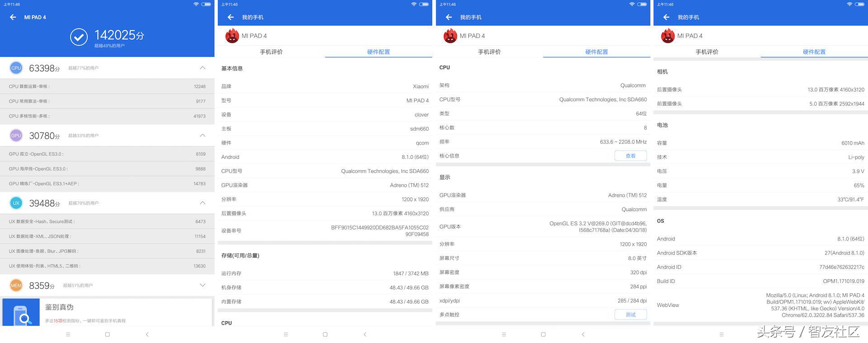Open 手机评价 tab in CPU details panel
This screenshot has width=868, height=343.
pos(489,52)
